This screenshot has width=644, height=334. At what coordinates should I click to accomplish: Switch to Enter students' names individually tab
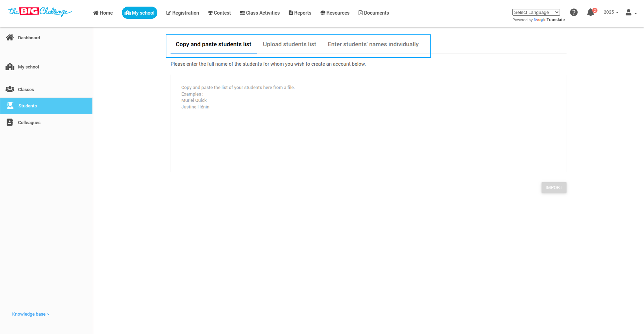[x=373, y=44]
